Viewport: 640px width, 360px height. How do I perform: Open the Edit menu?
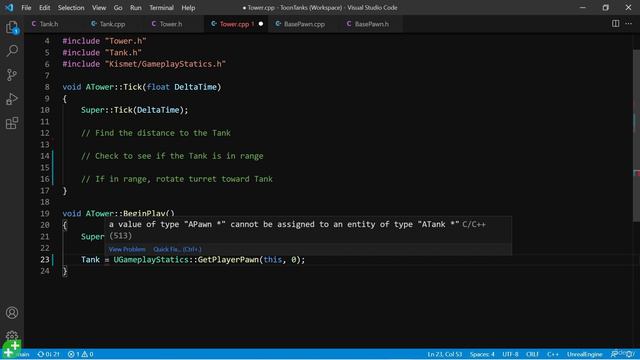[x=44, y=8]
